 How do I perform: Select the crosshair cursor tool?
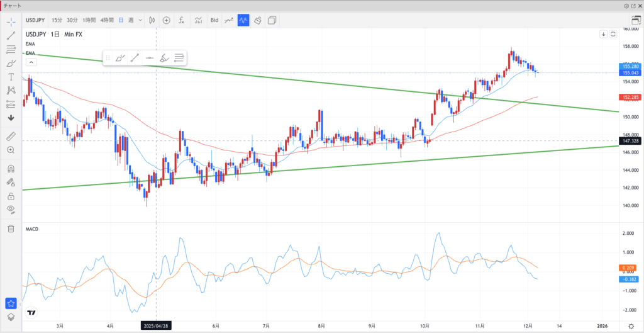pos(11,21)
